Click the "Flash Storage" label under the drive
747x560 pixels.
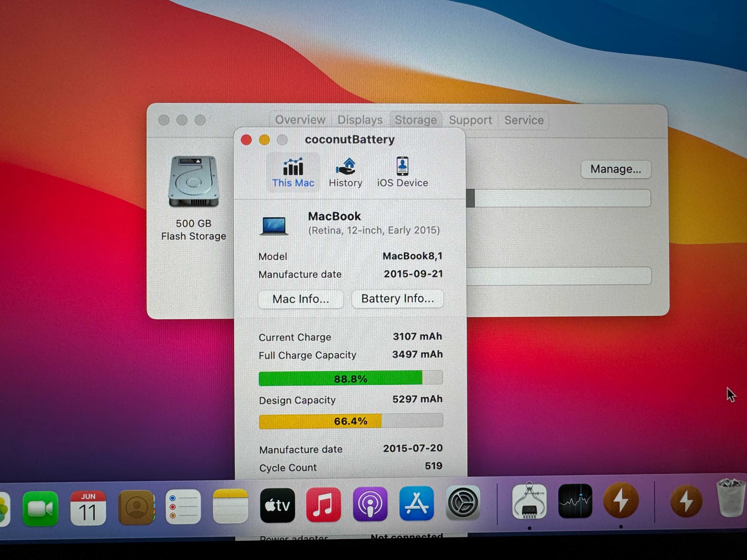pyautogui.click(x=193, y=236)
